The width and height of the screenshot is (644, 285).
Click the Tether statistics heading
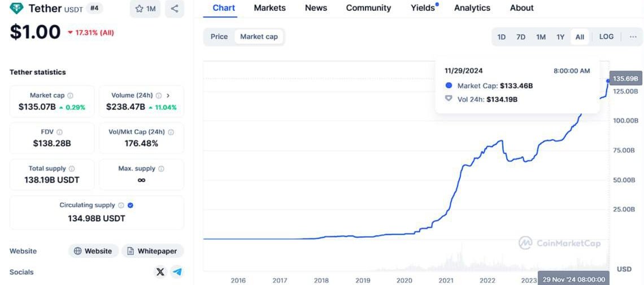click(x=38, y=72)
